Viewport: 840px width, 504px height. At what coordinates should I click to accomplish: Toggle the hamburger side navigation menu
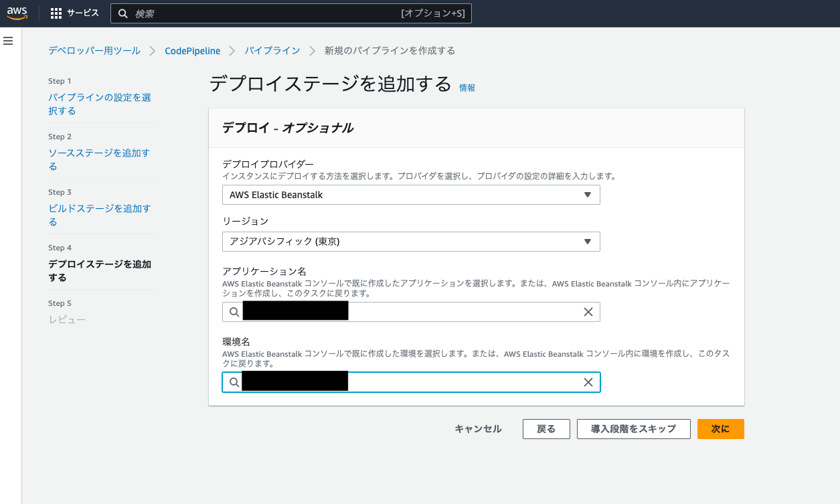click(8, 41)
